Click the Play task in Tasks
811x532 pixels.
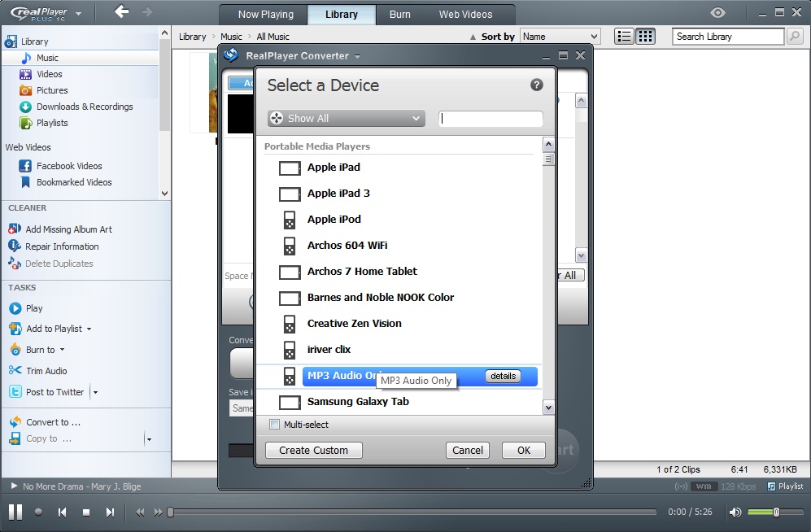click(x=26, y=308)
